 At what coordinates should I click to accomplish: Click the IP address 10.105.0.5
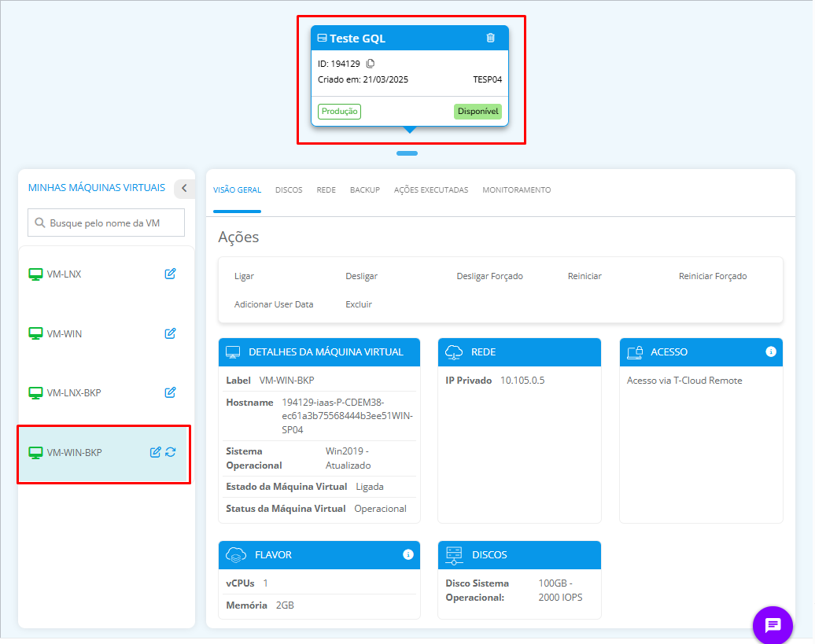[x=522, y=381]
